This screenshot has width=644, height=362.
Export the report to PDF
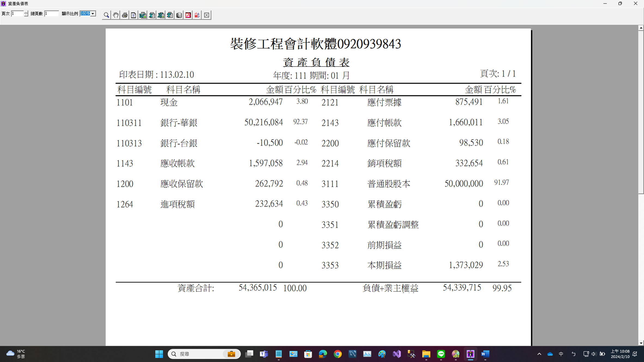[188, 15]
